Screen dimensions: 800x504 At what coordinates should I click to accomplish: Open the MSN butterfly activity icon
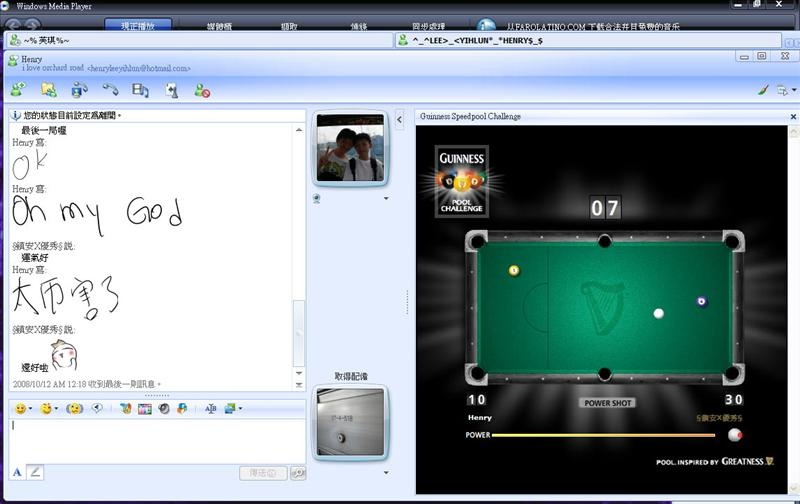pos(126,409)
